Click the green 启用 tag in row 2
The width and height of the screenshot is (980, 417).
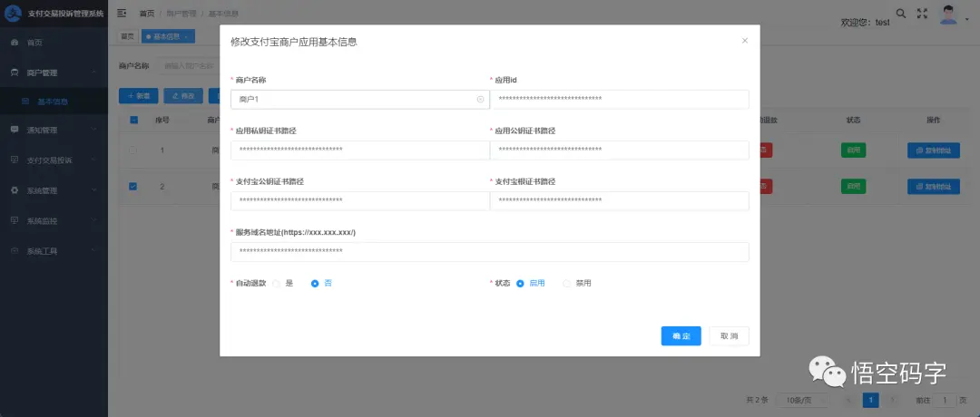[x=853, y=186]
